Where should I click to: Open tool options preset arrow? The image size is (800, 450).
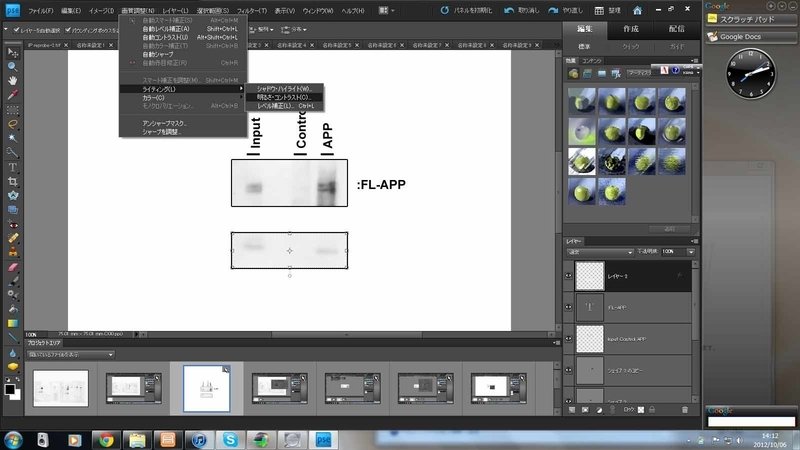(x=6, y=30)
